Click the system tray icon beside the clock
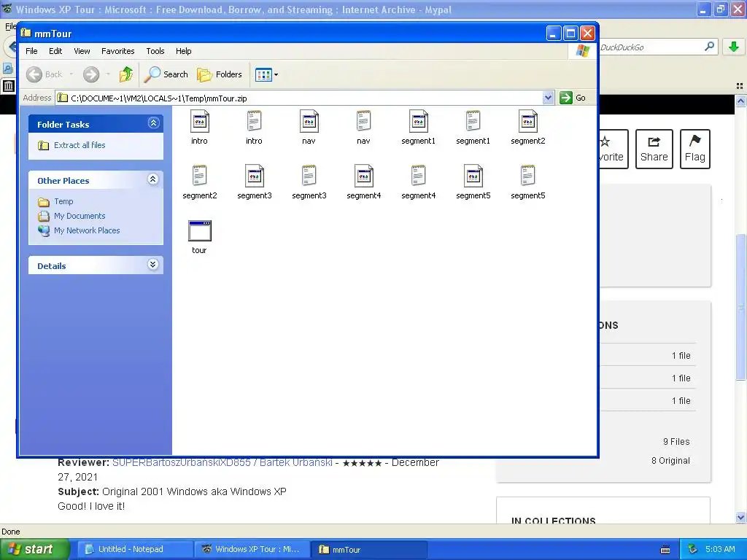Screen dimensions: 747x560 693,549
